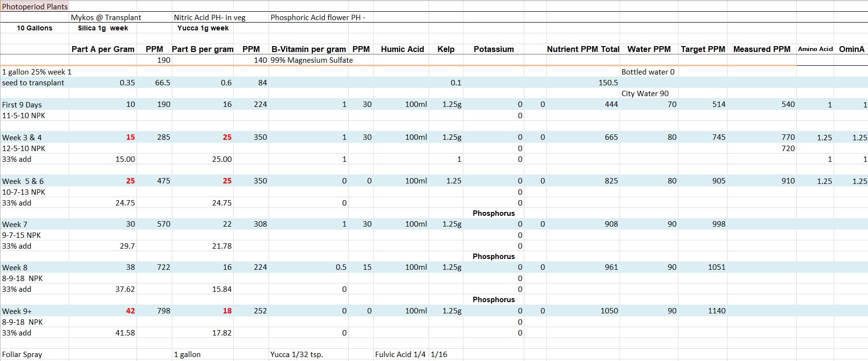This screenshot has height=361, width=868.
Task: Select the '998' target PPM cell
Action: (x=719, y=224)
